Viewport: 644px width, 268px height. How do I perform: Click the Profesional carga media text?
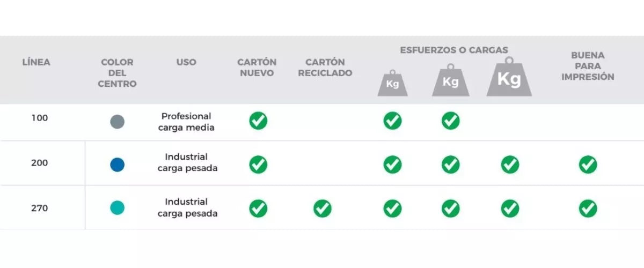click(186, 122)
